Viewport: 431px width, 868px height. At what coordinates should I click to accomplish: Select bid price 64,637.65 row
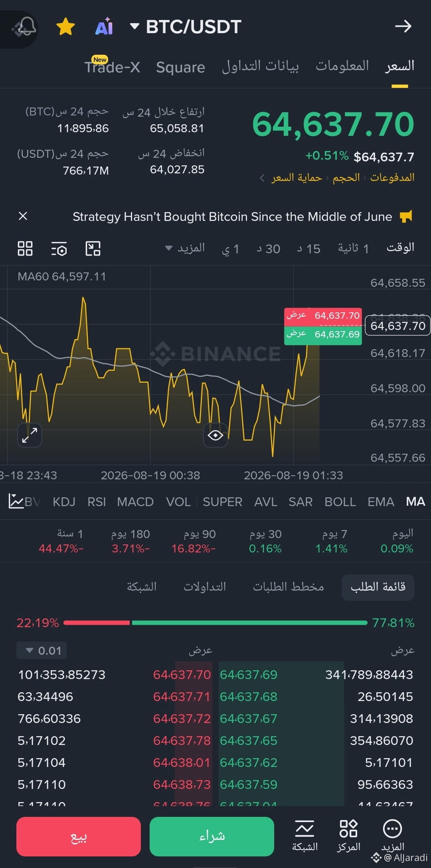pos(248,741)
